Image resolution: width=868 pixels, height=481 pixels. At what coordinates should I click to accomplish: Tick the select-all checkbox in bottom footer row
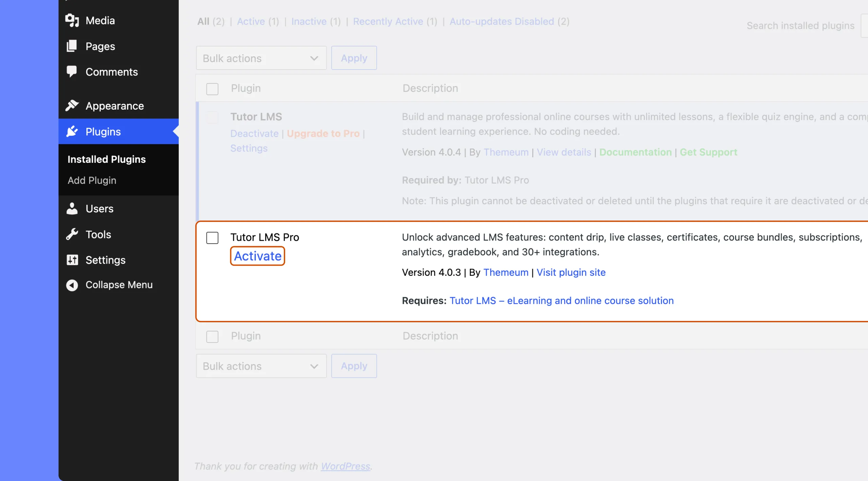(x=212, y=336)
